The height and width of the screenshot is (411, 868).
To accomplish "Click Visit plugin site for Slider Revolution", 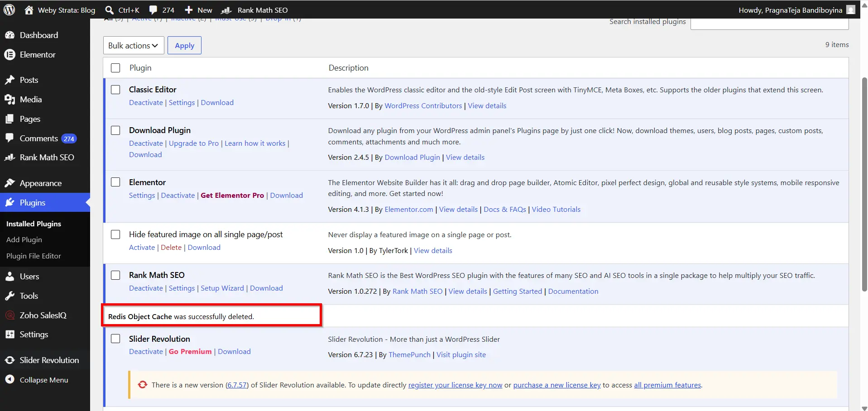I will click(461, 355).
